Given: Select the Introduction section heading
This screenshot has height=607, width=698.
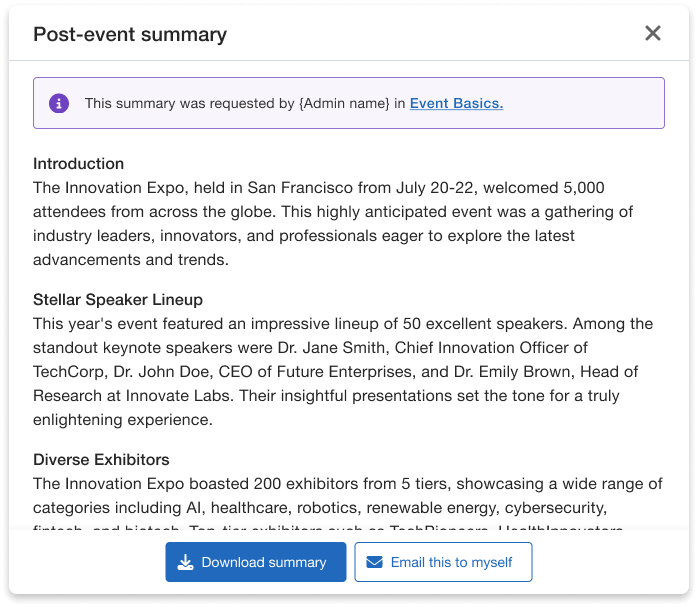Looking at the screenshot, I should 78,164.
